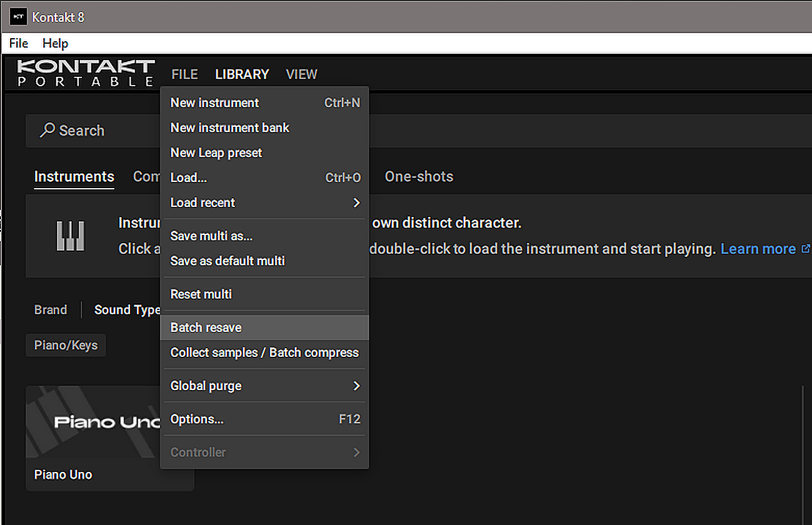Click FILE in the Kontakt header

184,74
